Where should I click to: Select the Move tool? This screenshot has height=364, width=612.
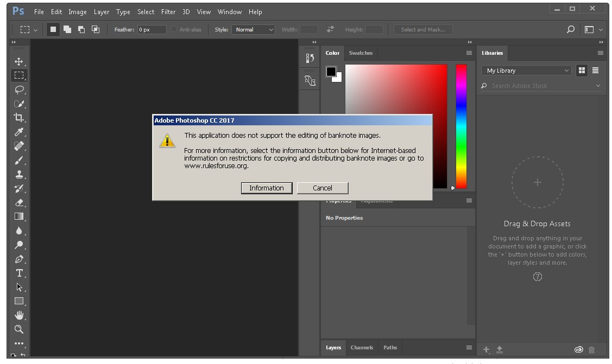click(18, 62)
